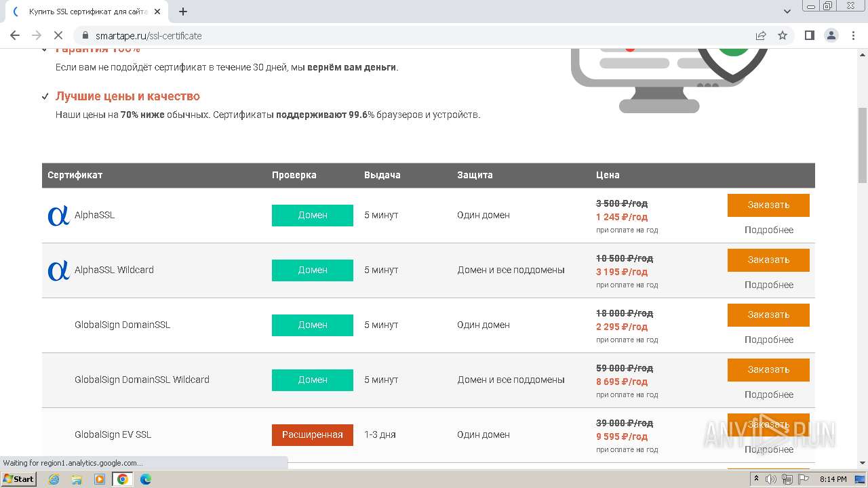Click the site info lock icon
Screen dimensions: 868x488
[85, 36]
